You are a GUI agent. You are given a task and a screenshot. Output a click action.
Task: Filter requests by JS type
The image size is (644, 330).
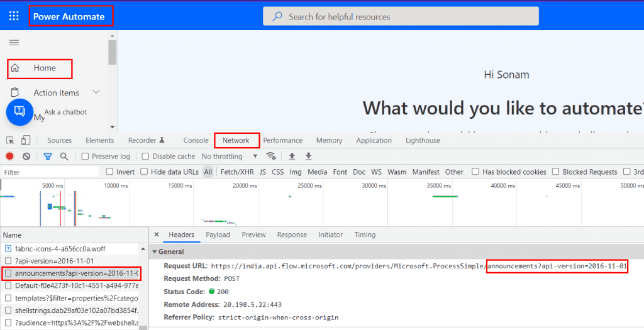[x=262, y=172]
